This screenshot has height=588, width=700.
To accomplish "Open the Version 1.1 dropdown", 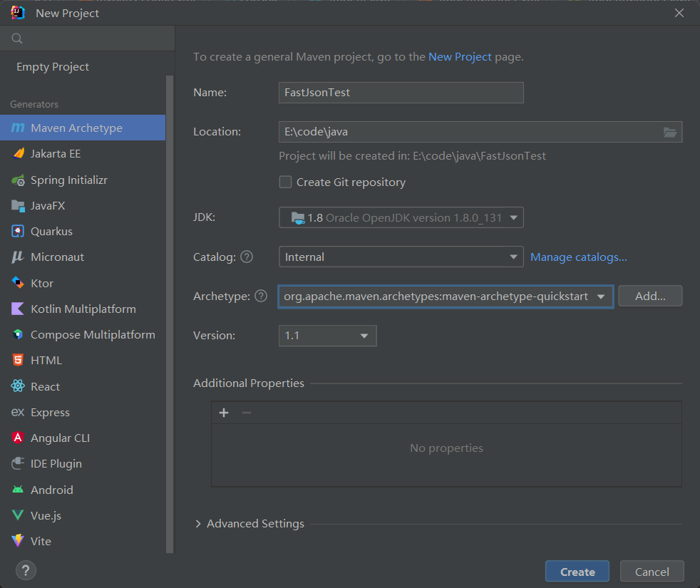I will [328, 336].
